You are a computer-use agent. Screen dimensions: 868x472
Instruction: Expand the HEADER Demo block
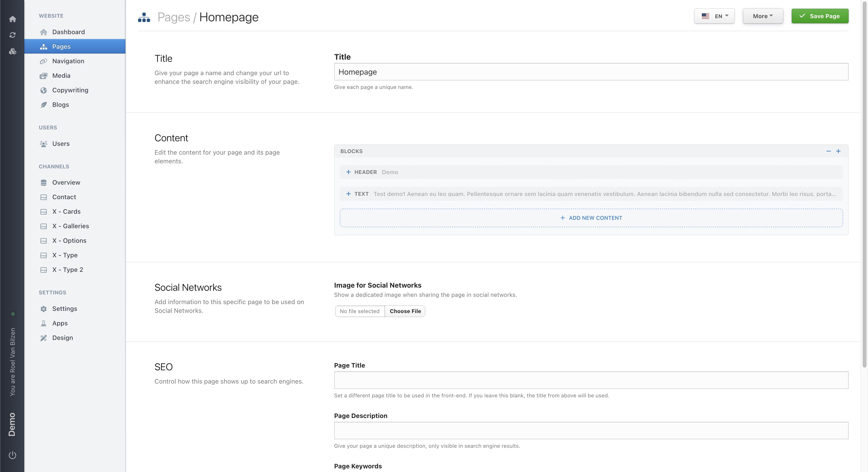pos(349,172)
